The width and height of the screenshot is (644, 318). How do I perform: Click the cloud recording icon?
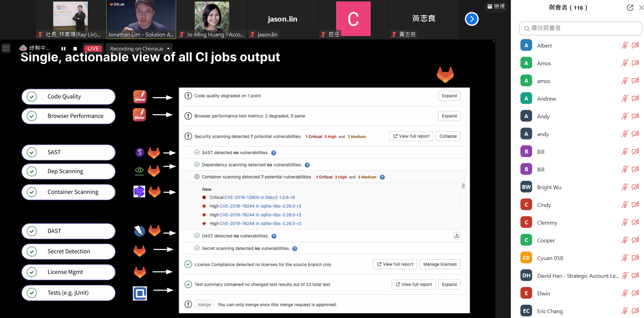[23, 48]
